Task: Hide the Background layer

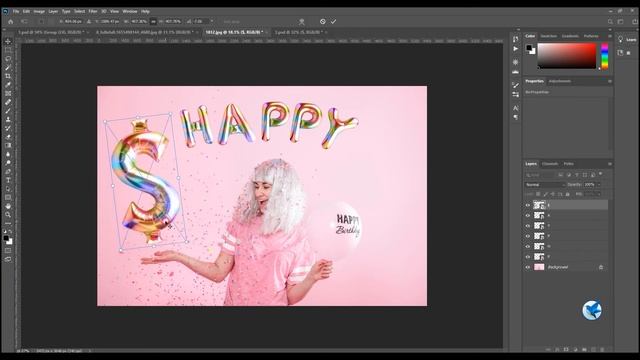Action: (x=528, y=267)
